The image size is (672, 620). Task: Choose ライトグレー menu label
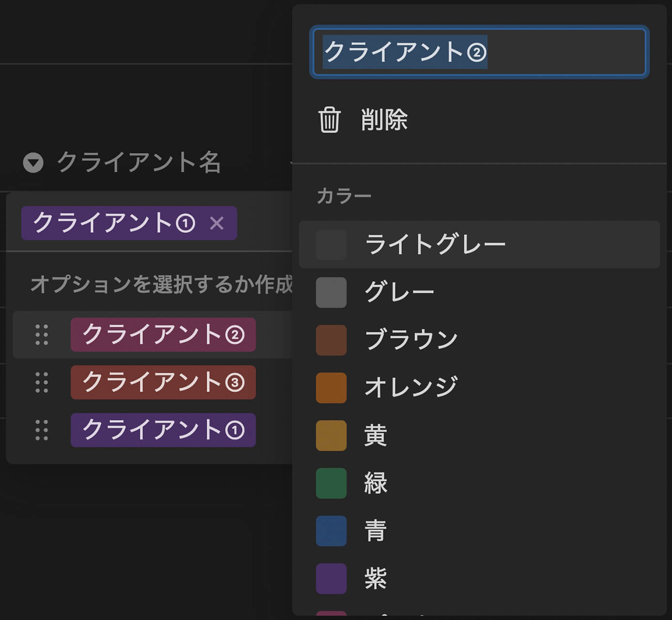(x=435, y=244)
